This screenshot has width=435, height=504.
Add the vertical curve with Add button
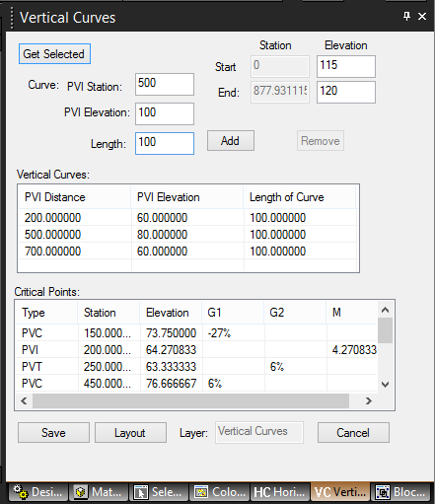click(x=231, y=141)
